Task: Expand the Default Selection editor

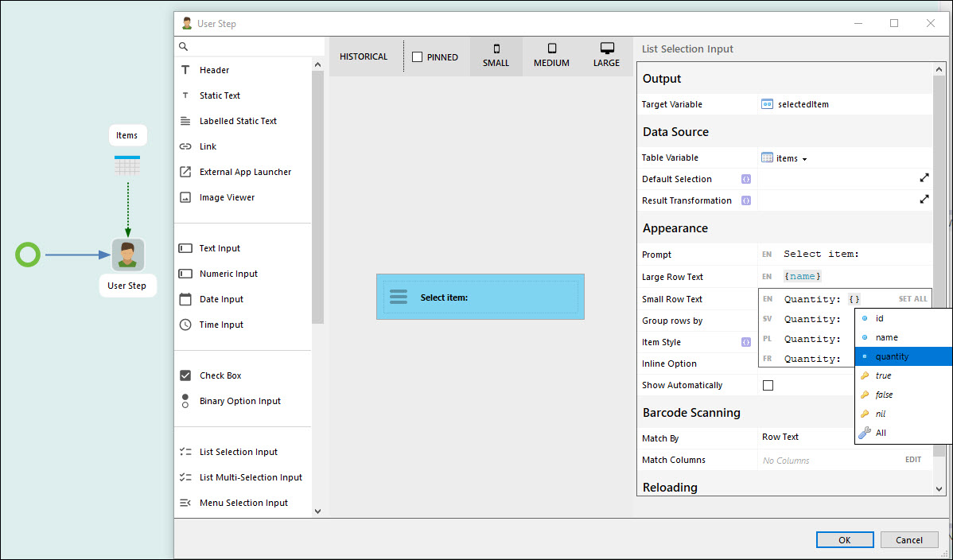Action: 924,177
